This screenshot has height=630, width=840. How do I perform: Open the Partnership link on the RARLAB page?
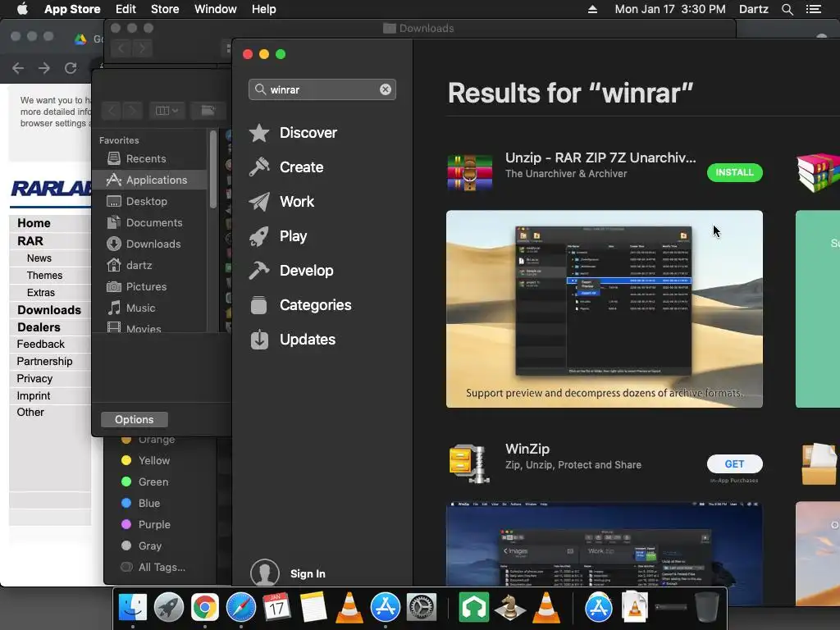click(x=44, y=361)
